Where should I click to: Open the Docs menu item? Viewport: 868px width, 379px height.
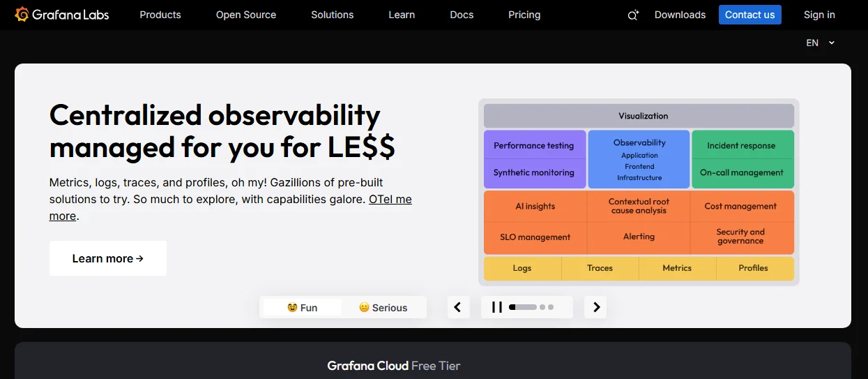(x=462, y=15)
